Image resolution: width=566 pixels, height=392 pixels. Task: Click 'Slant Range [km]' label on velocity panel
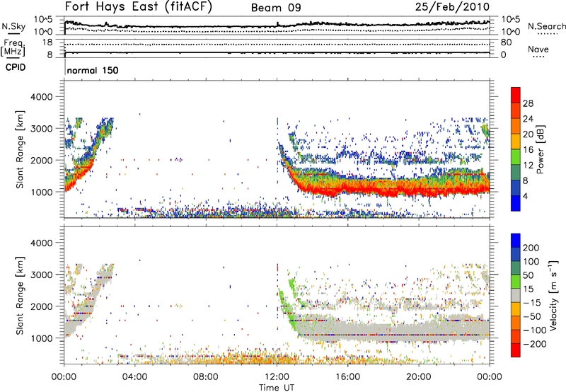20,296
